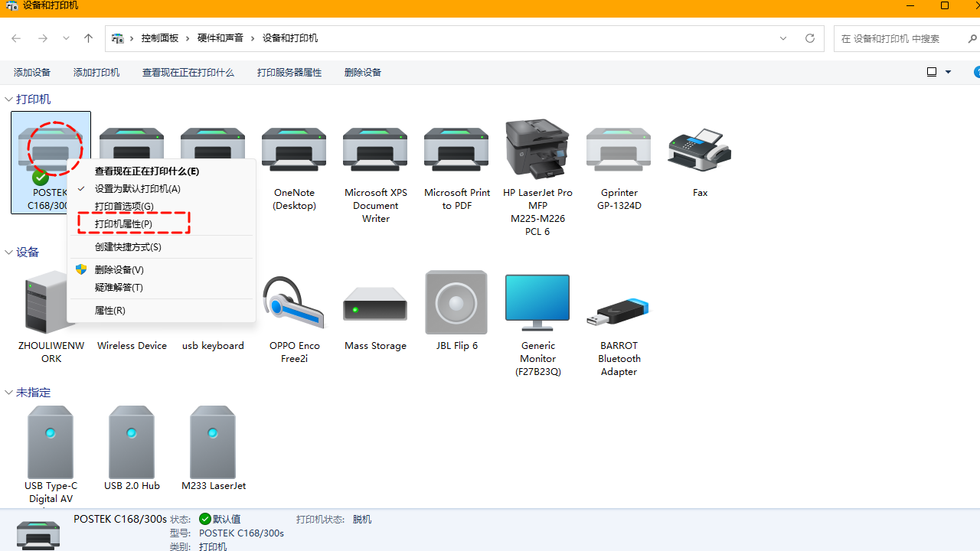The width and height of the screenshot is (980, 551).
Task: Click the refresh button in address bar
Action: (810, 38)
